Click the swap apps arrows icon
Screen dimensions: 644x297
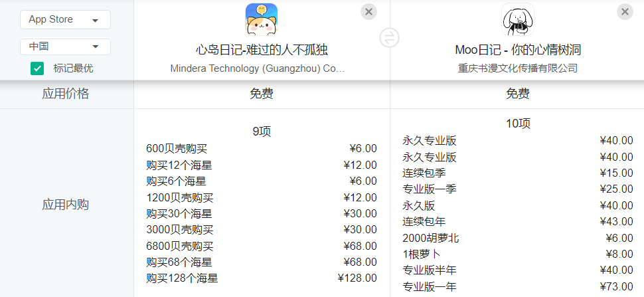pos(389,38)
